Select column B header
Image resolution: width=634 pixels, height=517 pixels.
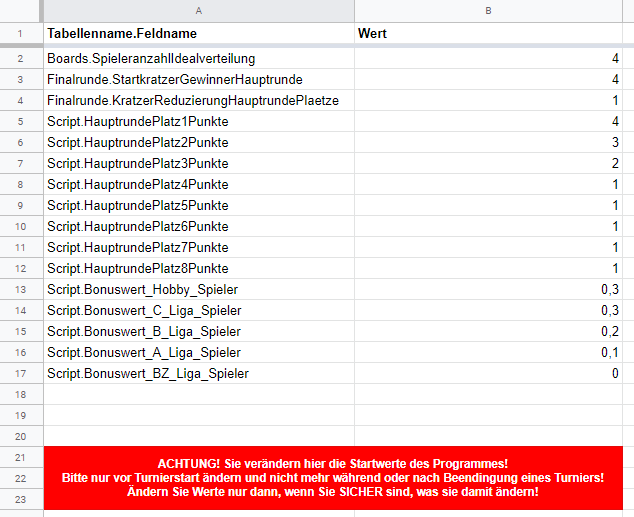[488, 10]
